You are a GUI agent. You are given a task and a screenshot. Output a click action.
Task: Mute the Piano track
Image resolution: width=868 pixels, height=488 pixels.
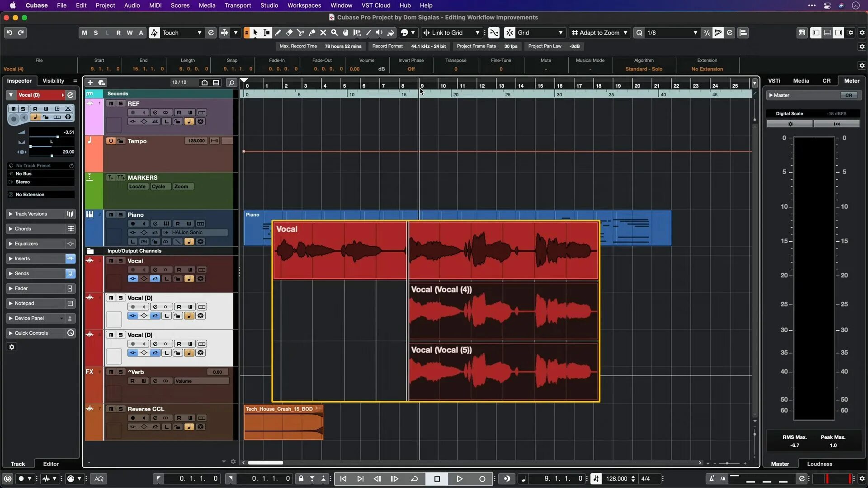point(111,215)
